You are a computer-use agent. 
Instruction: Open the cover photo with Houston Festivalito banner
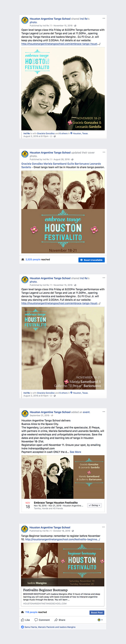pos(63,212)
